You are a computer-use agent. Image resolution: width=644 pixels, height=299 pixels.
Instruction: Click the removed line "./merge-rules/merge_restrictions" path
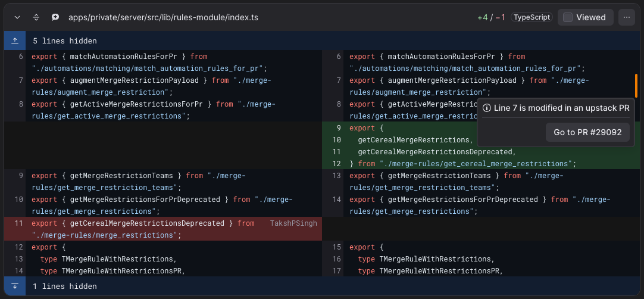pyautogui.click(x=105, y=235)
